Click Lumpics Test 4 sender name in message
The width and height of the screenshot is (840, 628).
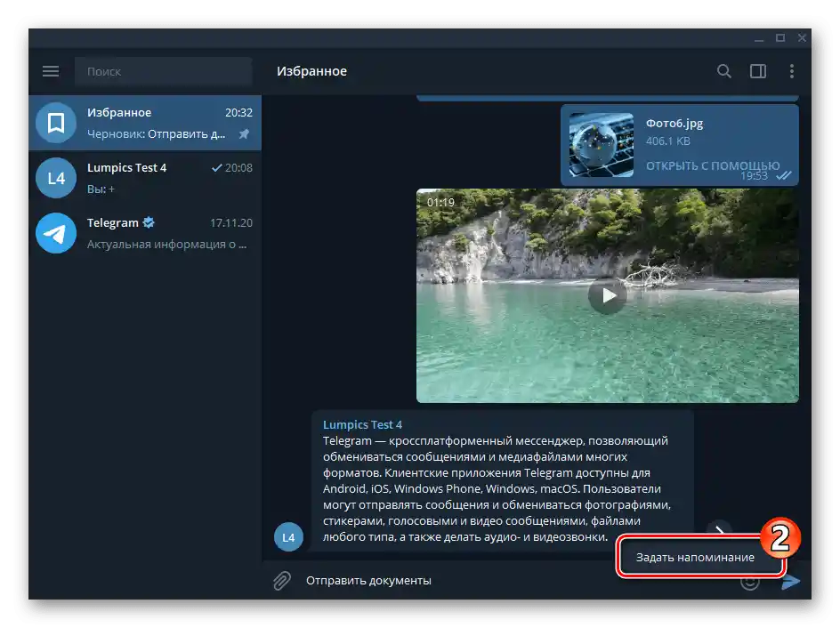(362, 424)
